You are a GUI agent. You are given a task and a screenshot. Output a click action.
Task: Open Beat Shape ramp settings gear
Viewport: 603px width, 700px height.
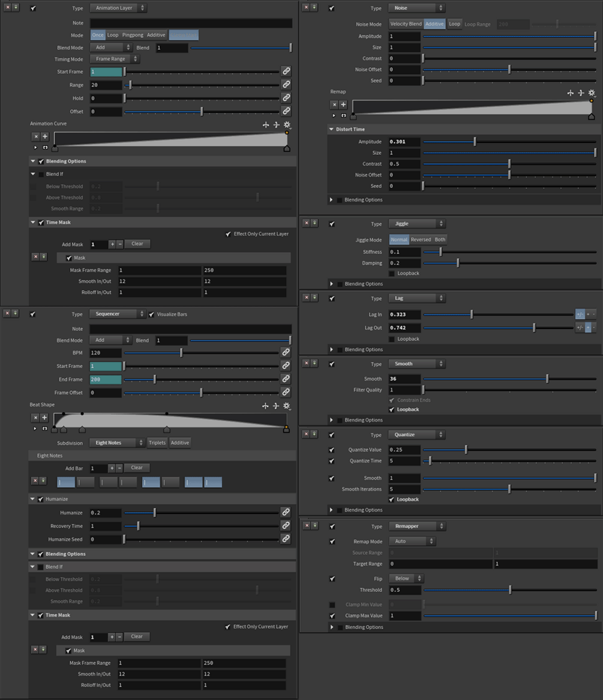click(287, 406)
